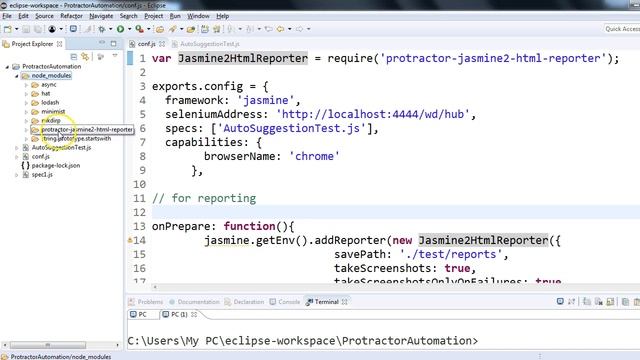Expand the lodash folder
Viewport: 640px width, 360px height.
tap(26, 103)
